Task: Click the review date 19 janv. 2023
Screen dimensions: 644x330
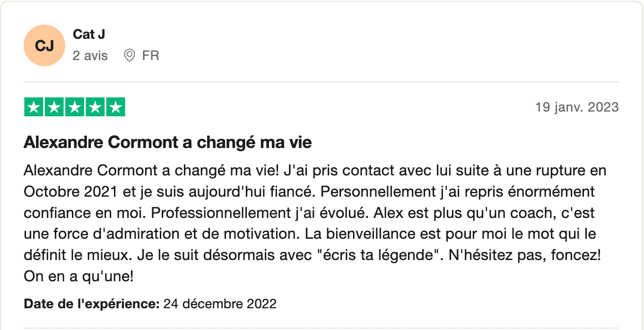Action: click(577, 107)
